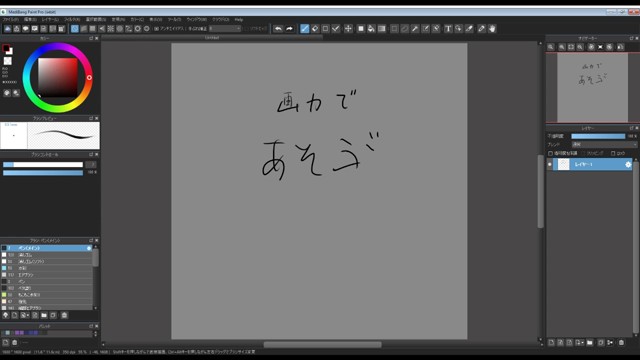Select the Move tool crosshair icon

[348, 29]
